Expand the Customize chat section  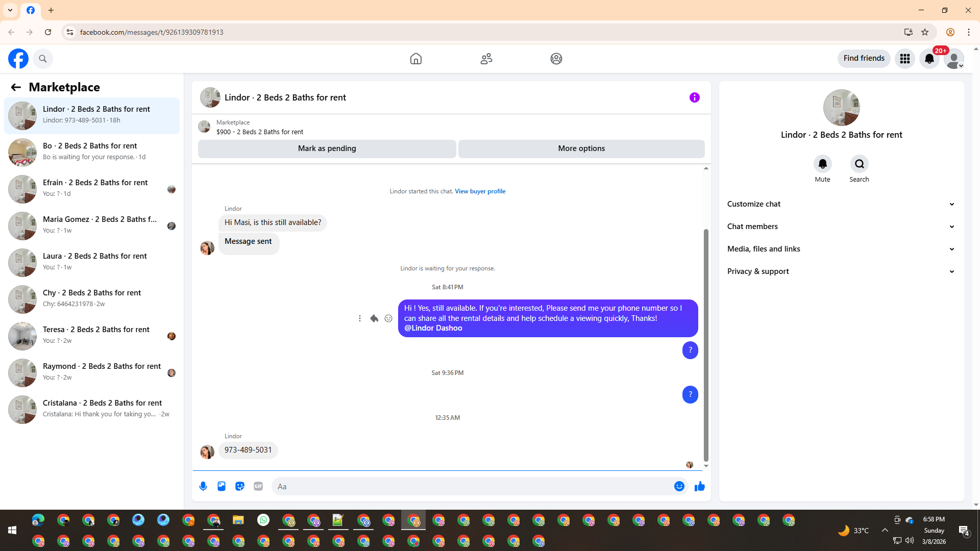(841, 204)
